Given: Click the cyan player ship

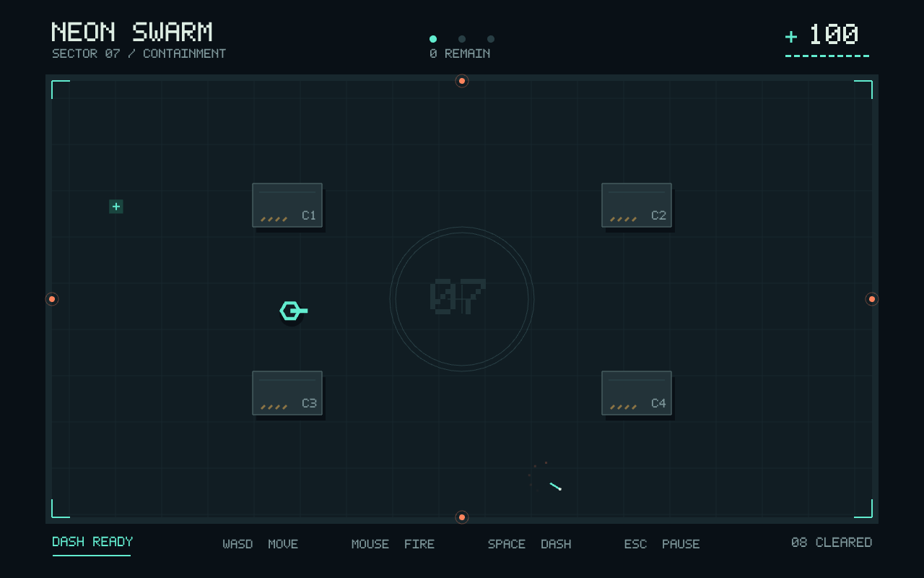Looking at the screenshot, I should [292, 311].
